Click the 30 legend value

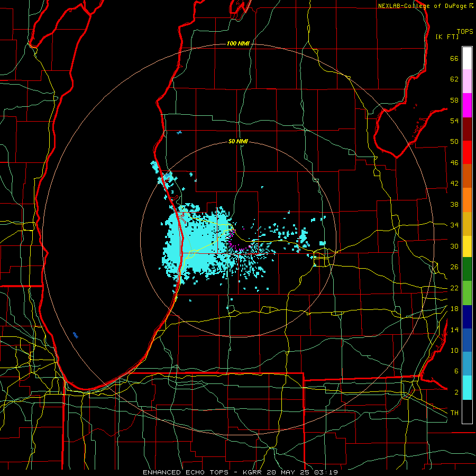(x=454, y=246)
